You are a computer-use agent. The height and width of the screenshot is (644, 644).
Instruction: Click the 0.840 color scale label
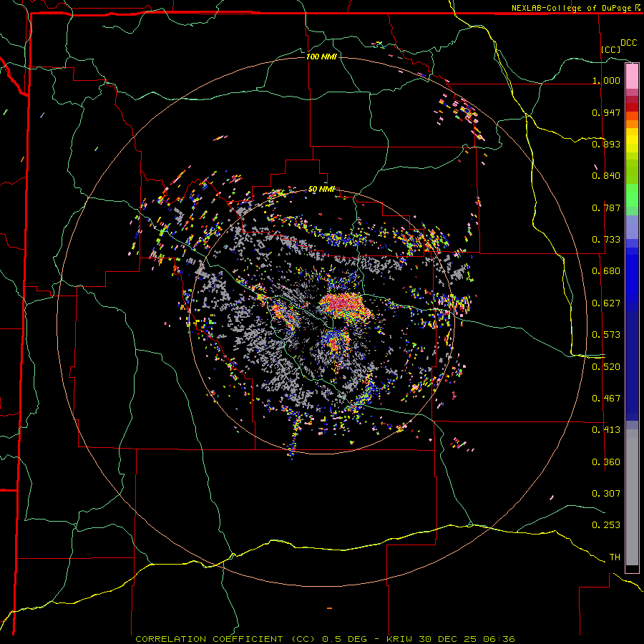click(x=606, y=176)
